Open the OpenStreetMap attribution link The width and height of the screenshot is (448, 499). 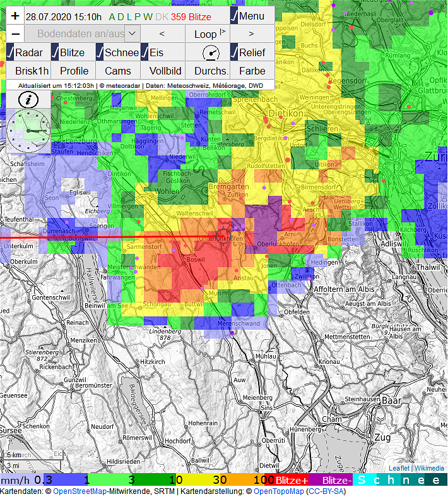pos(80,491)
